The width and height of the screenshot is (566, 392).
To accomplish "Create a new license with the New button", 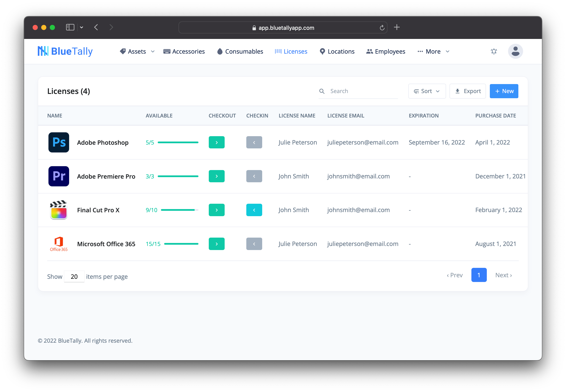I will (504, 91).
